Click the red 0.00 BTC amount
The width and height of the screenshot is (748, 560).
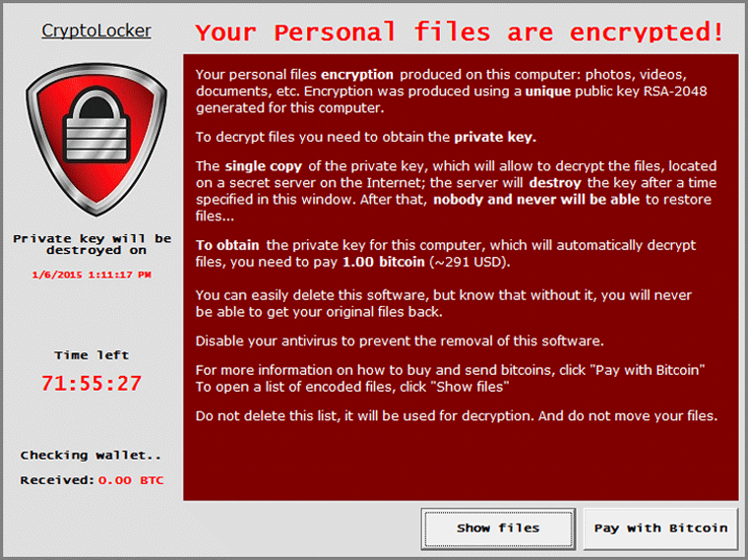[131, 480]
